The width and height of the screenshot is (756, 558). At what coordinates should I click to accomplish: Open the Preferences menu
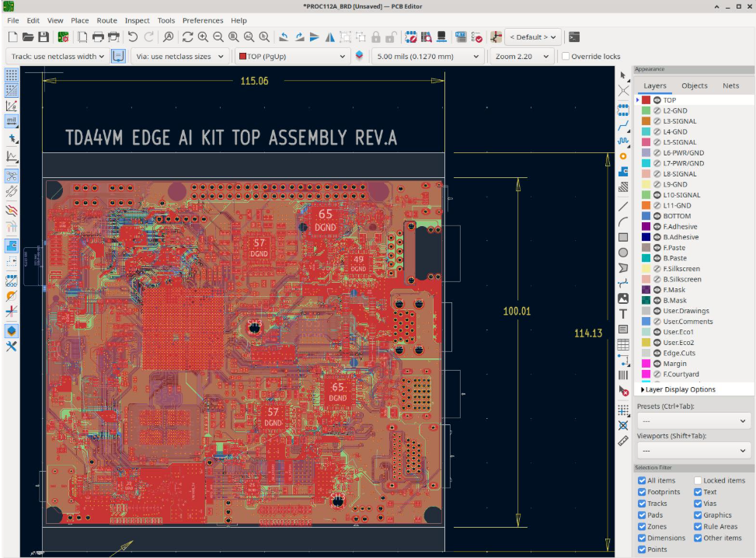point(203,20)
